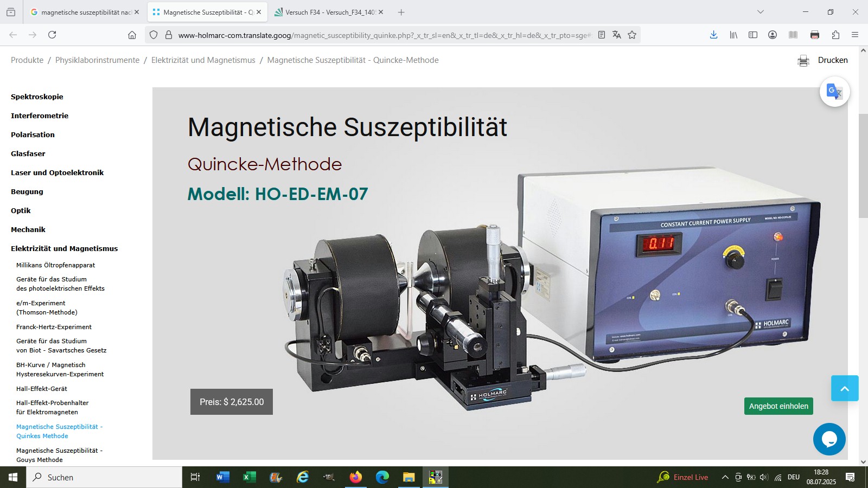The width and height of the screenshot is (868, 488).
Task: Open the Firefox hamburger menu
Action: 855,35
